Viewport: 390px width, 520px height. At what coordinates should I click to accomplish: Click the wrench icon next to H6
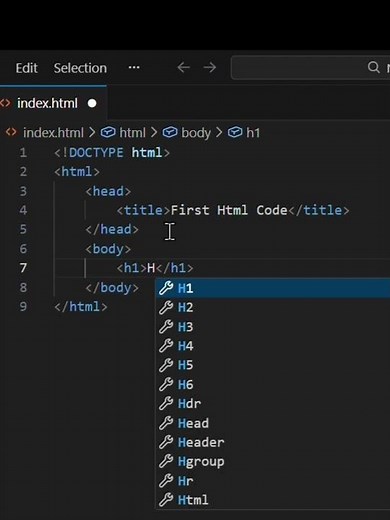point(166,384)
